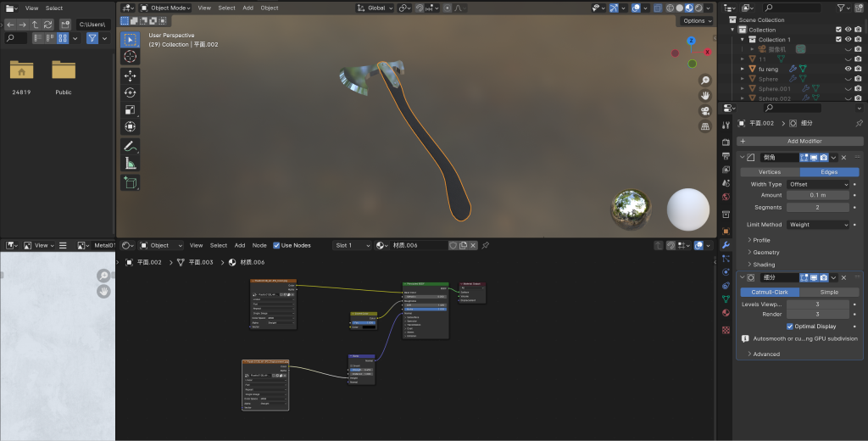The width and height of the screenshot is (868, 441).
Task: Click the viewport zoom magnifier icon
Action: click(704, 81)
